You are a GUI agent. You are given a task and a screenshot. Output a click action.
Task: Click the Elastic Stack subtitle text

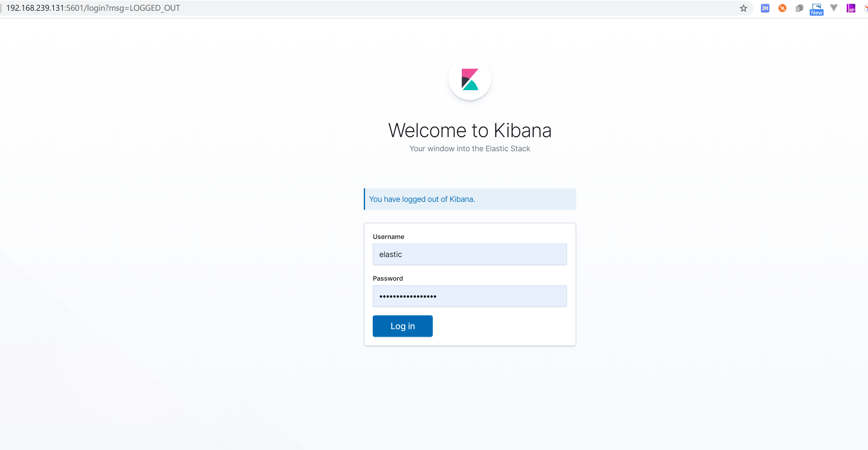tap(470, 149)
